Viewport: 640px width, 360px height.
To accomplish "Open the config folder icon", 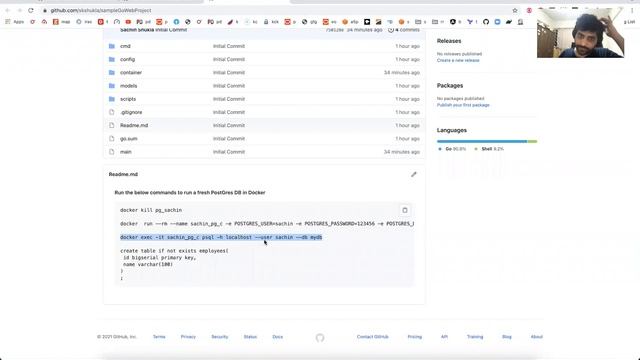I will click(x=112, y=59).
